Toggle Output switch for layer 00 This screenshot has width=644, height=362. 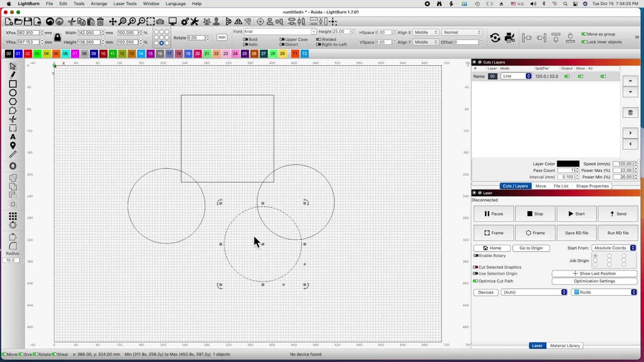pyautogui.click(x=567, y=76)
